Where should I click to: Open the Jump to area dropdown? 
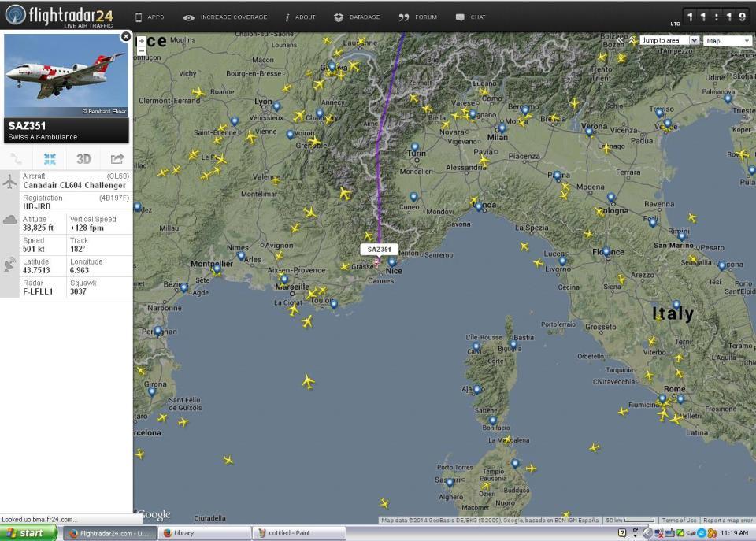(x=669, y=40)
